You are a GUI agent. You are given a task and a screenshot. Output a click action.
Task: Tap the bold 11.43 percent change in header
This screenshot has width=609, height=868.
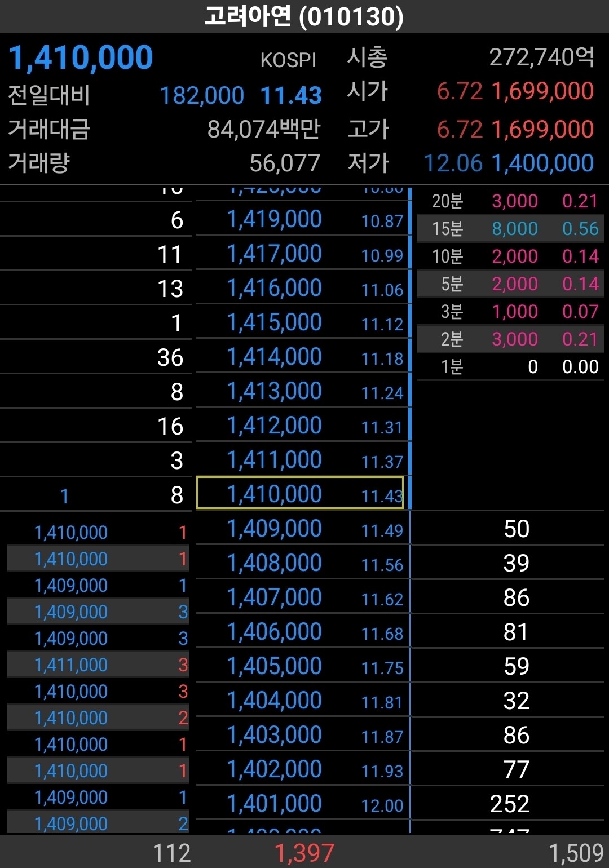coord(291,95)
